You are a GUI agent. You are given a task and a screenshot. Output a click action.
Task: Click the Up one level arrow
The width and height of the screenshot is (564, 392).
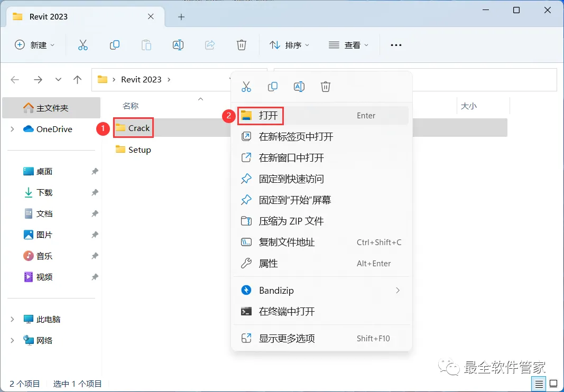click(x=77, y=79)
